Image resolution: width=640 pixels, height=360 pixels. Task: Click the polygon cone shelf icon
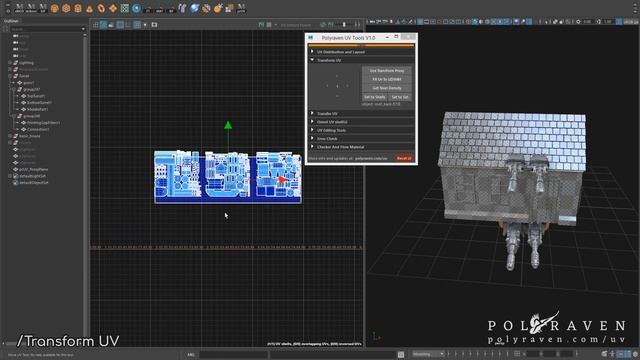tap(89, 8)
